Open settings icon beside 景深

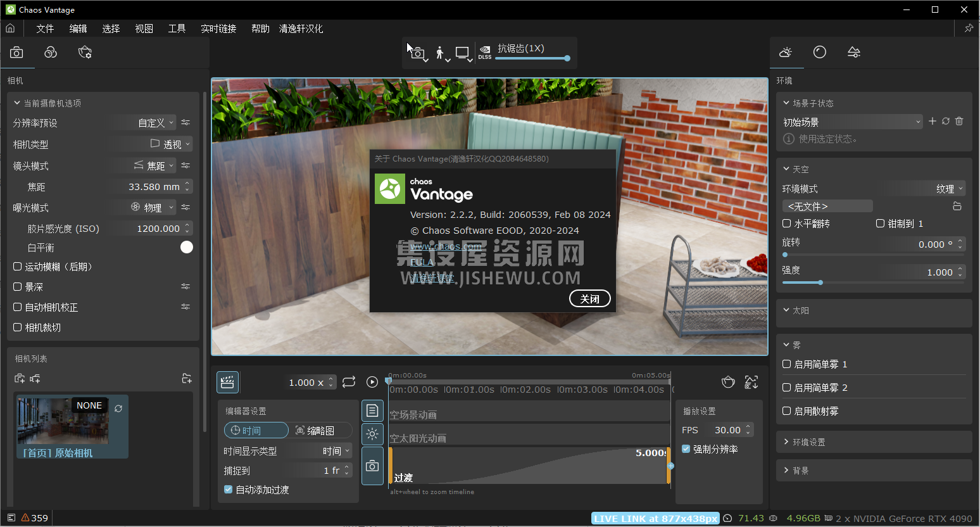[185, 286]
